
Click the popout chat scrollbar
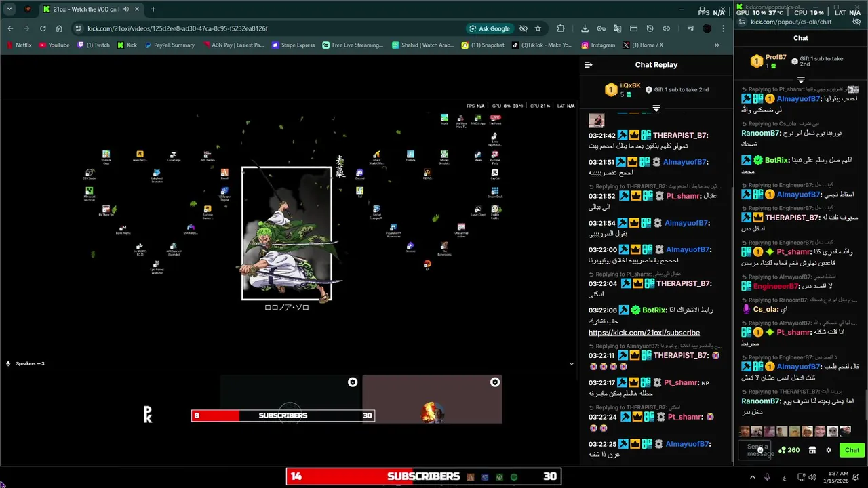865,405
